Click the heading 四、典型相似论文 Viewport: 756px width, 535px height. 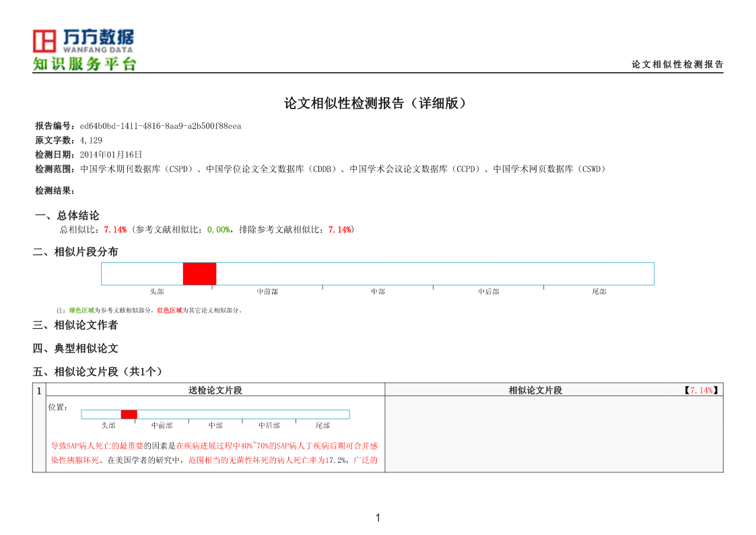(x=75, y=348)
